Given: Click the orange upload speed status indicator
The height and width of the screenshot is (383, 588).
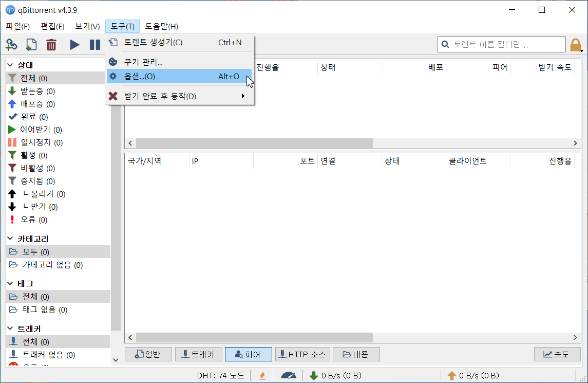Looking at the screenshot, I should pyautogui.click(x=473, y=375).
